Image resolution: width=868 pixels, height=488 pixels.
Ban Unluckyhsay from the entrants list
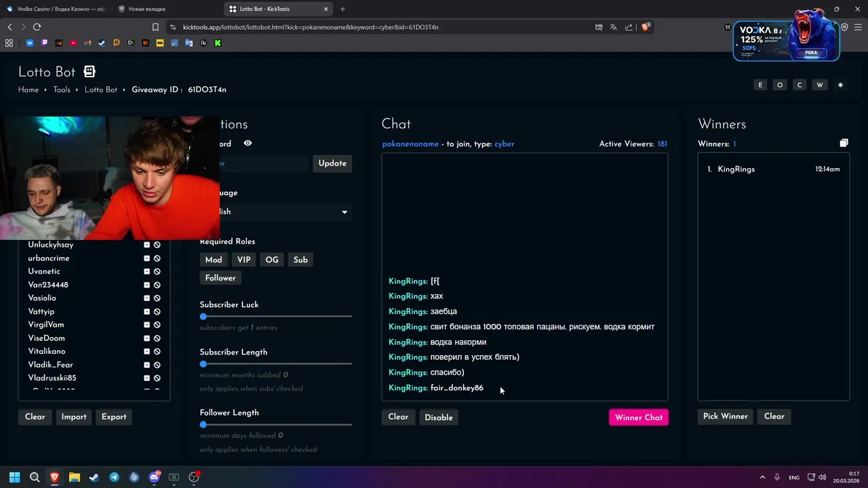(x=157, y=245)
